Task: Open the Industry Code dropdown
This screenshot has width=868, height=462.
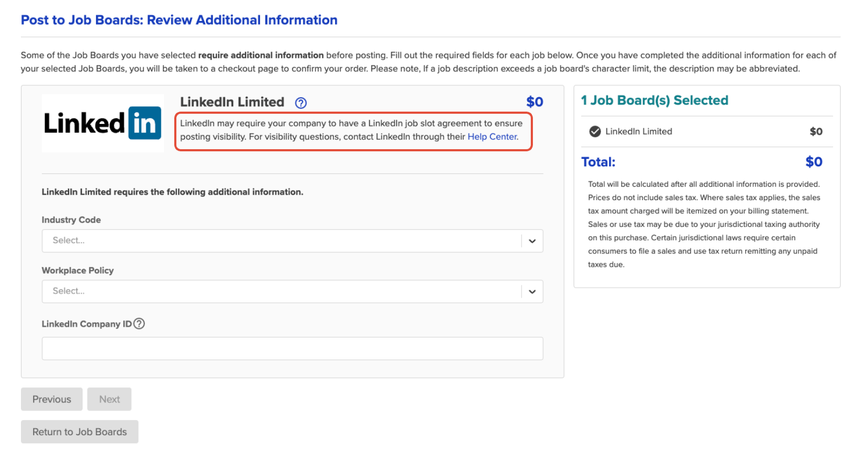Action: tap(292, 241)
